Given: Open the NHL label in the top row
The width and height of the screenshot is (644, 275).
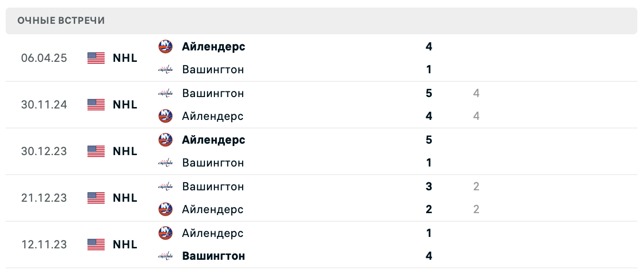Looking at the screenshot, I should (x=125, y=58).
